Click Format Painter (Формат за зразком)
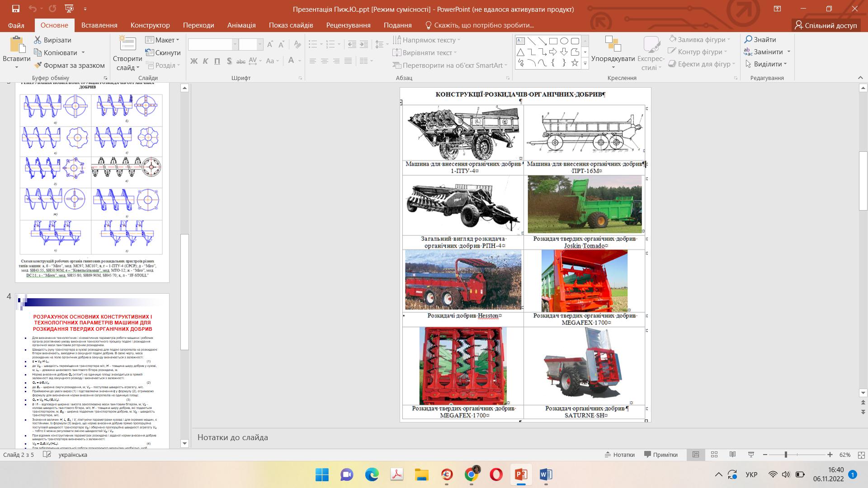This screenshot has width=868, height=488. click(69, 65)
